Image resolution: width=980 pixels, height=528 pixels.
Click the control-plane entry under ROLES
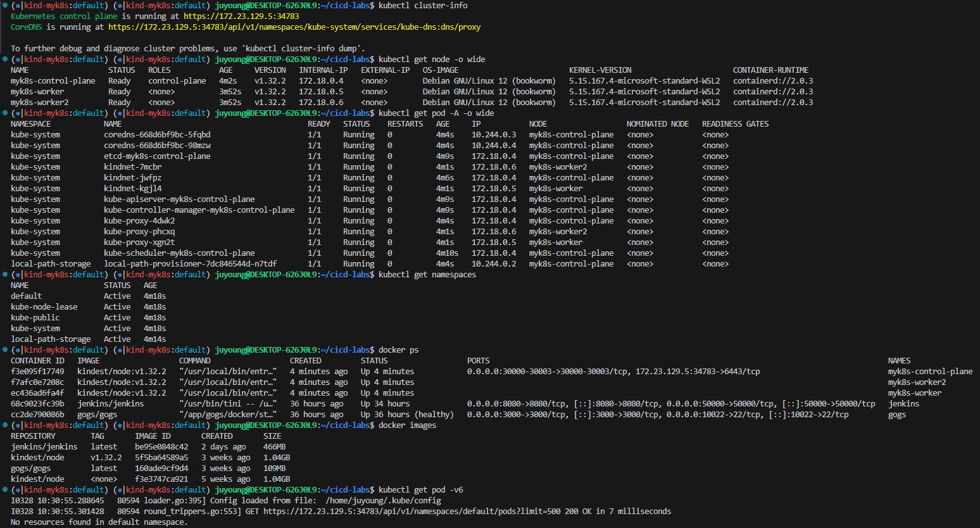[177, 81]
